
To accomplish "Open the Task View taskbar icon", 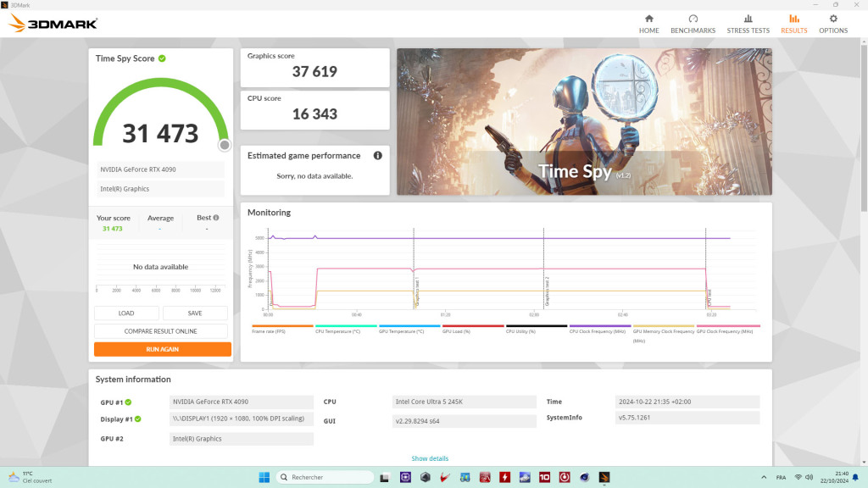I will click(384, 477).
